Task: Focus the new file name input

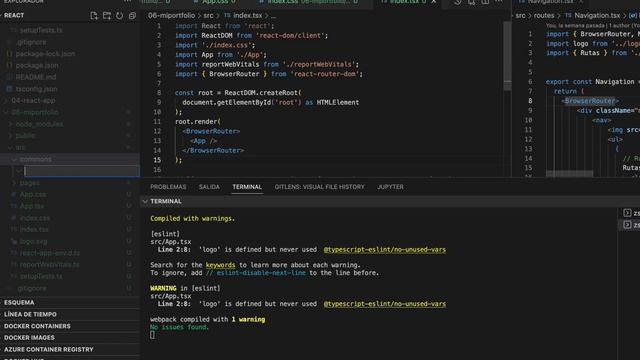Action: pos(82,171)
